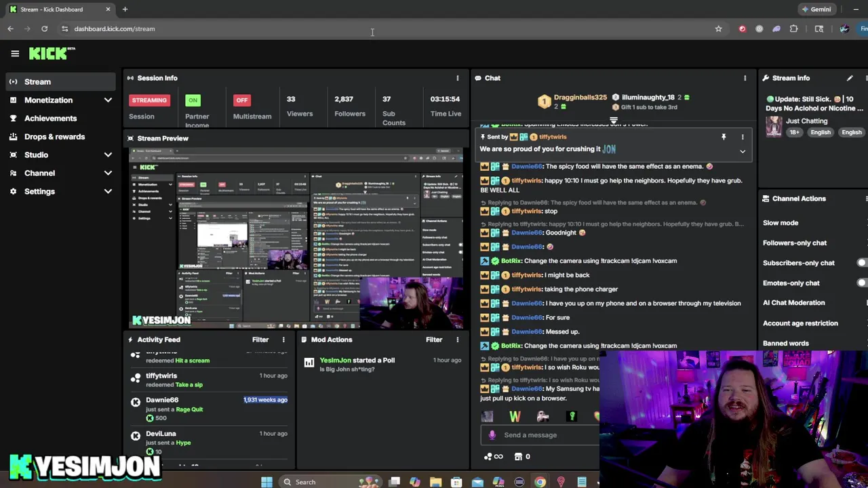868x488 pixels.
Task: Click the red recorder extension icon
Action: (x=742, y=28)
